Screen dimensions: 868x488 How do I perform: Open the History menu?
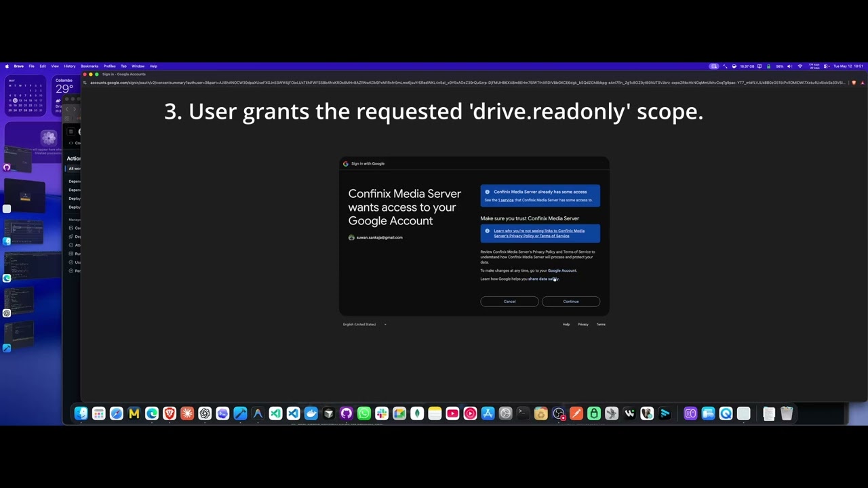point(70,66)
